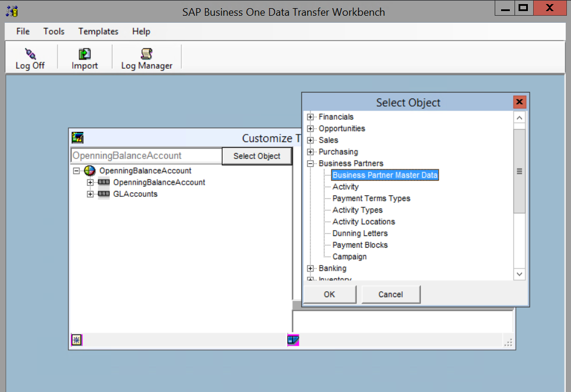Select Payment Terms Types

coord(372,199)
